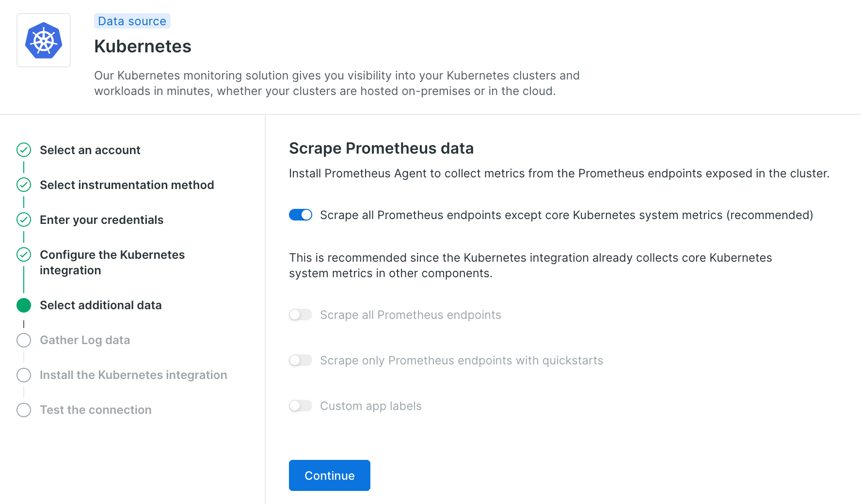The image size is (861, 504).
Task: Click the Kubernetes helm wheel logo
Action: [44, 40]
